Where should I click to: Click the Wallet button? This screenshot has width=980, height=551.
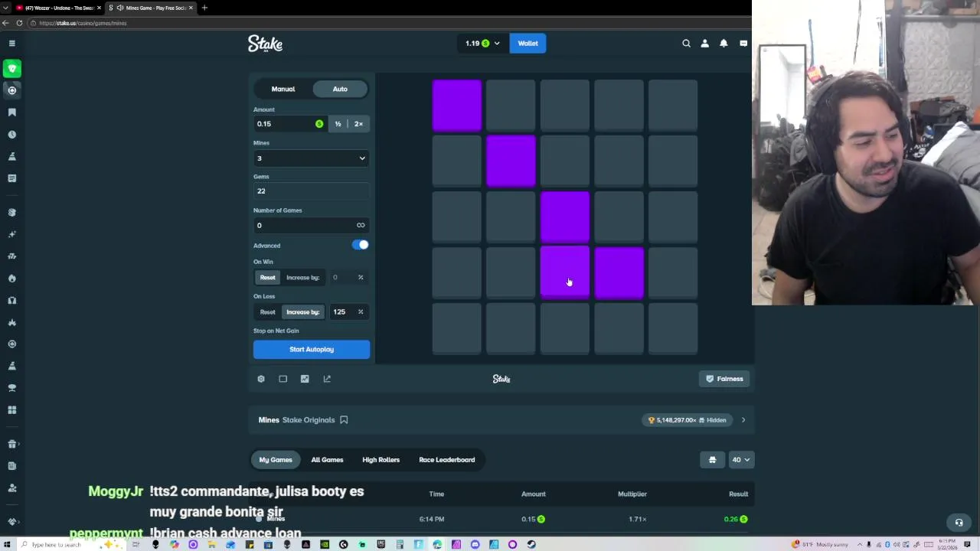[528, 44]
